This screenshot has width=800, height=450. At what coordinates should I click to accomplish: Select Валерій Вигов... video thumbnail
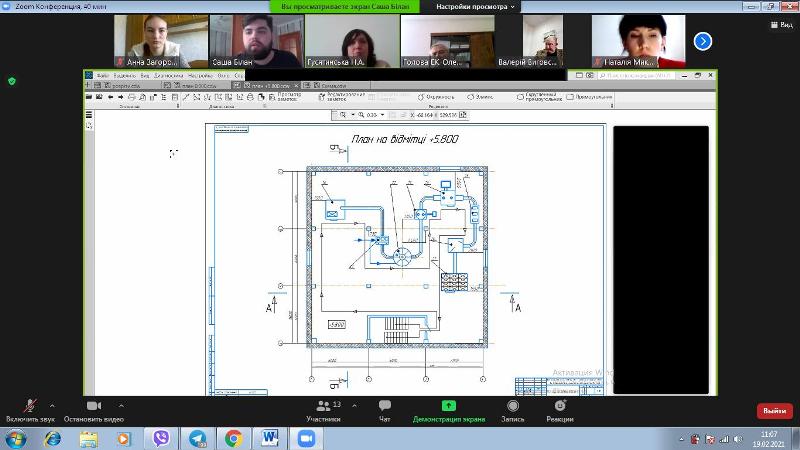543,41
